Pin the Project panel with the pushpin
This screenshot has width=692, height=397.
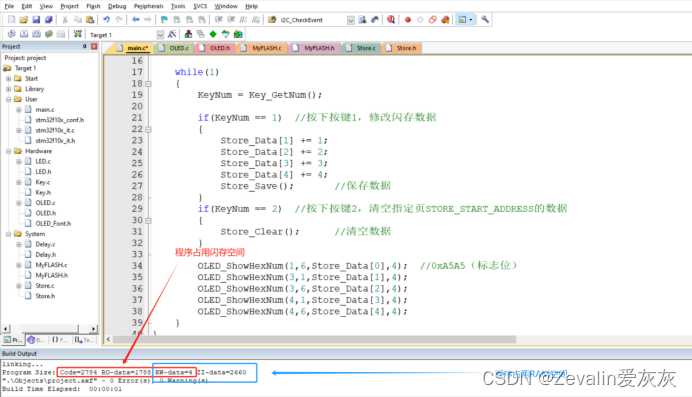84,46
